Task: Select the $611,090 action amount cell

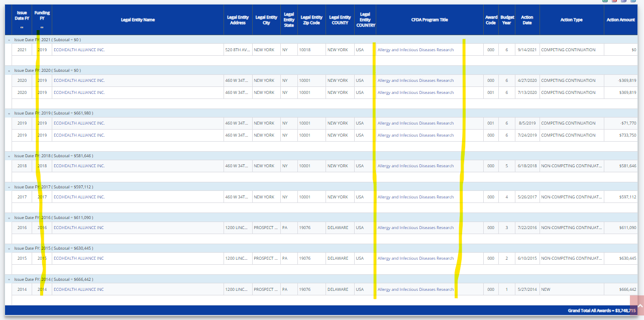Action: pos(621,228)
